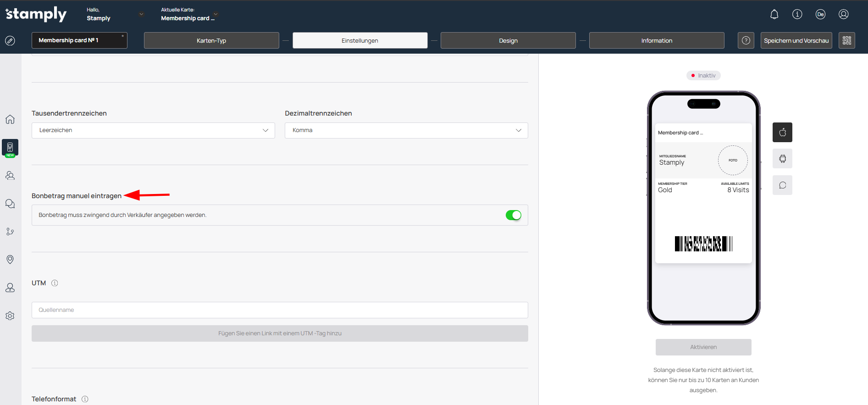
Task: Open the Dezimaltrennzeichen Komma dropdown
Action: pos(406,130)
